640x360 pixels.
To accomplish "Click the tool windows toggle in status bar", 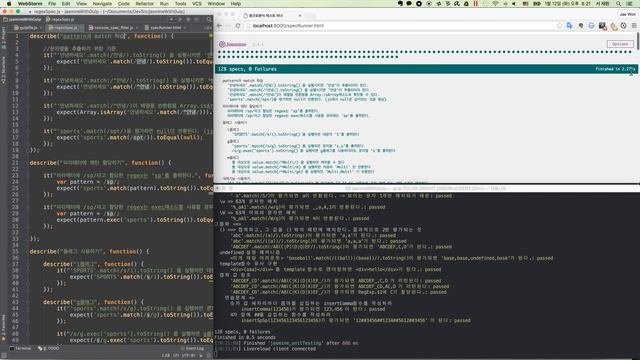I will pyautogui.click(x=4, y=356).
